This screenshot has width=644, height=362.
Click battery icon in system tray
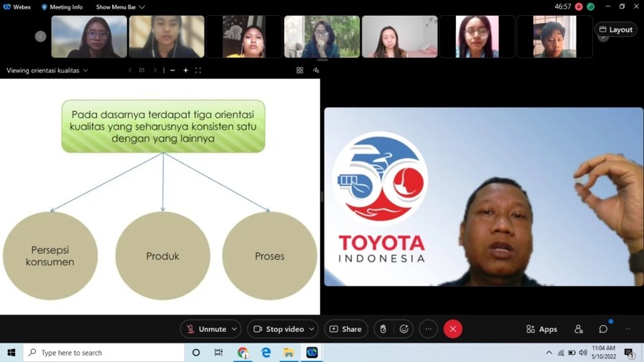(571, 353)
